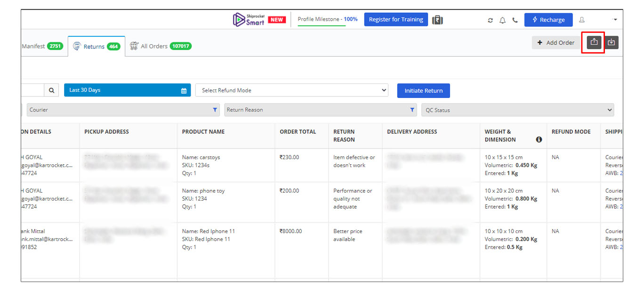Switch to the Manifest tab
Screen dimensions: 644x291
point(42,46)
